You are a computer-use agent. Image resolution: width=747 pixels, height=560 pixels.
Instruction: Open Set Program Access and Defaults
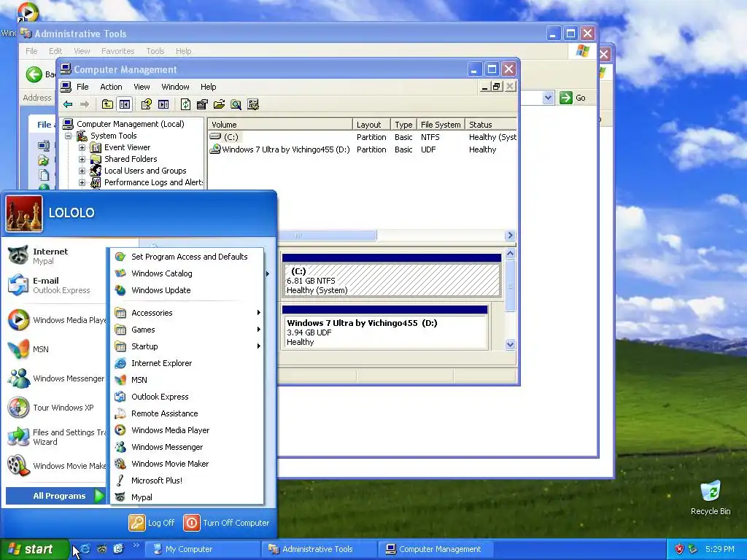187,257
